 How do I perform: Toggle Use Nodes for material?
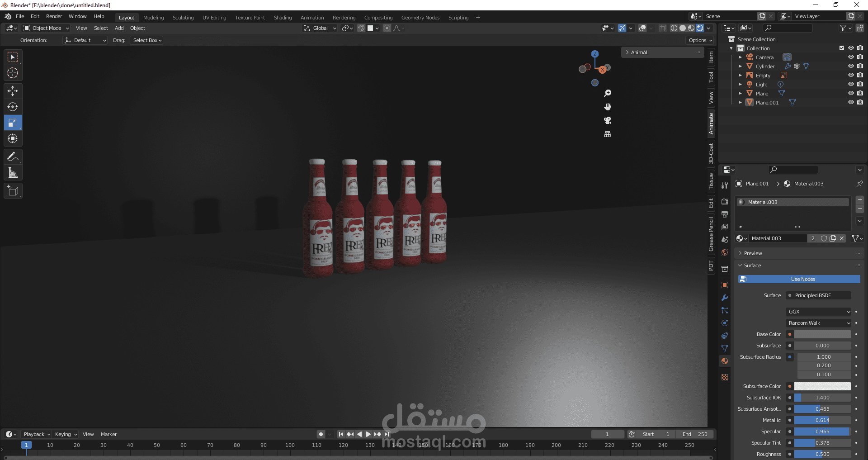tap(799, 279)
